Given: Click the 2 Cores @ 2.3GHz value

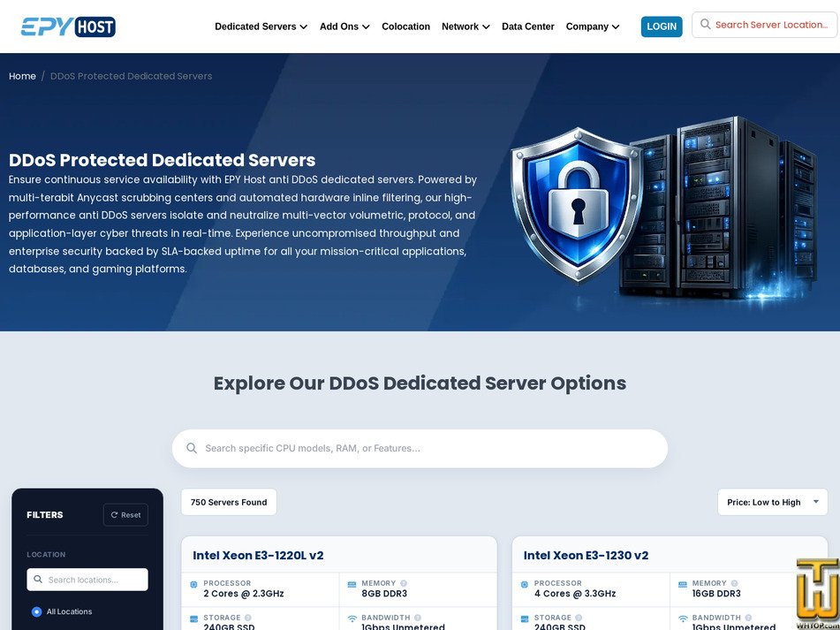Looking at the screenshot, I should [x=244, y=594].
